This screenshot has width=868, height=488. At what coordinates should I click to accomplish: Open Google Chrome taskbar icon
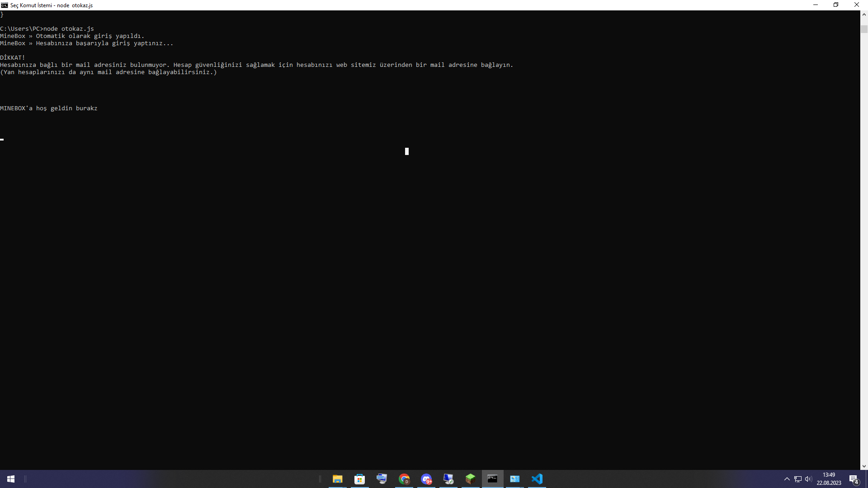[404, 479]
